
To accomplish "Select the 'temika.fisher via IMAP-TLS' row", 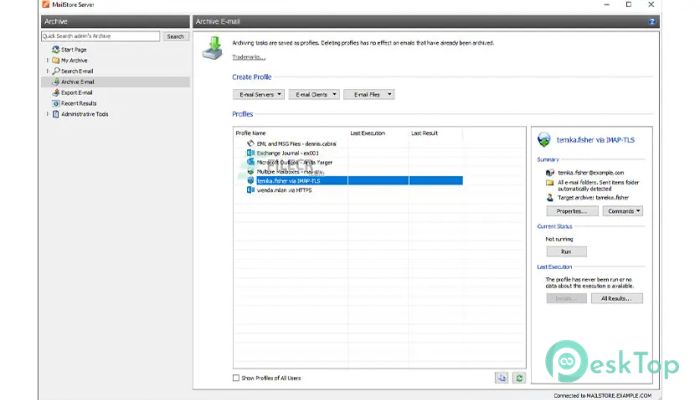I will pyautogui.click(x=359, y=180).
